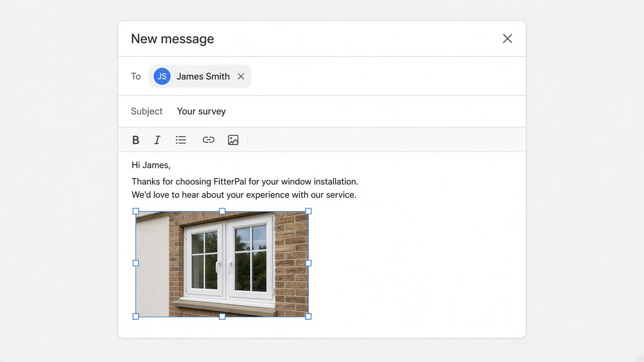Remove James Smith recipient chip

[x=241, y=76]
